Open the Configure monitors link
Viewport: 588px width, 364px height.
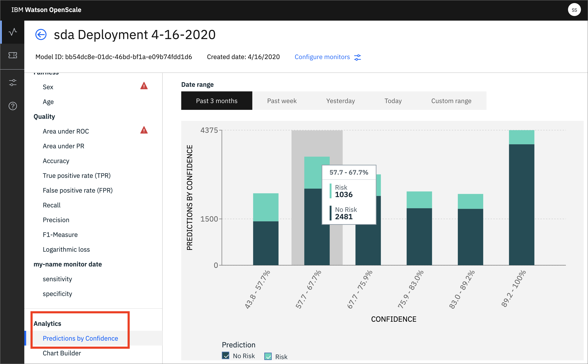pos(322,57)
